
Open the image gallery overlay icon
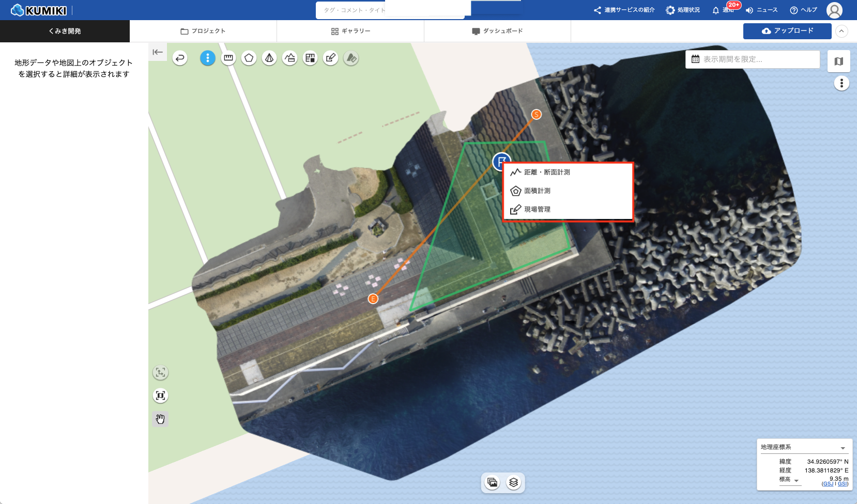click(493, 483)
